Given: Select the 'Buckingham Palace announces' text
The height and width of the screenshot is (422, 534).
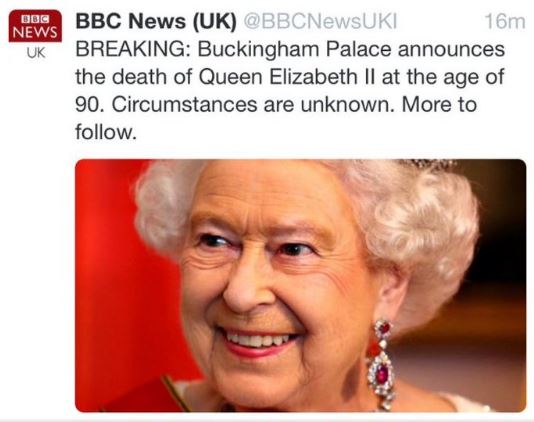Looking at the screenshot, I should 351,50.
